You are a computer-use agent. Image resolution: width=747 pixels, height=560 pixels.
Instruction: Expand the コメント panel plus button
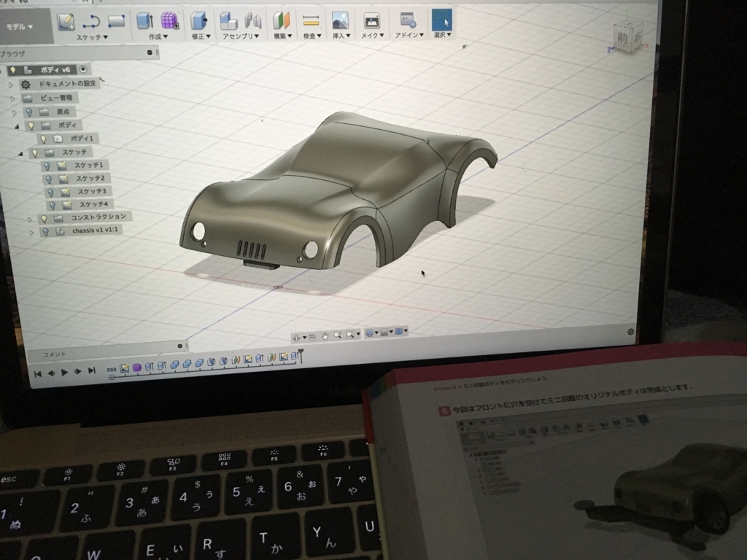click(x=179, y=346)
